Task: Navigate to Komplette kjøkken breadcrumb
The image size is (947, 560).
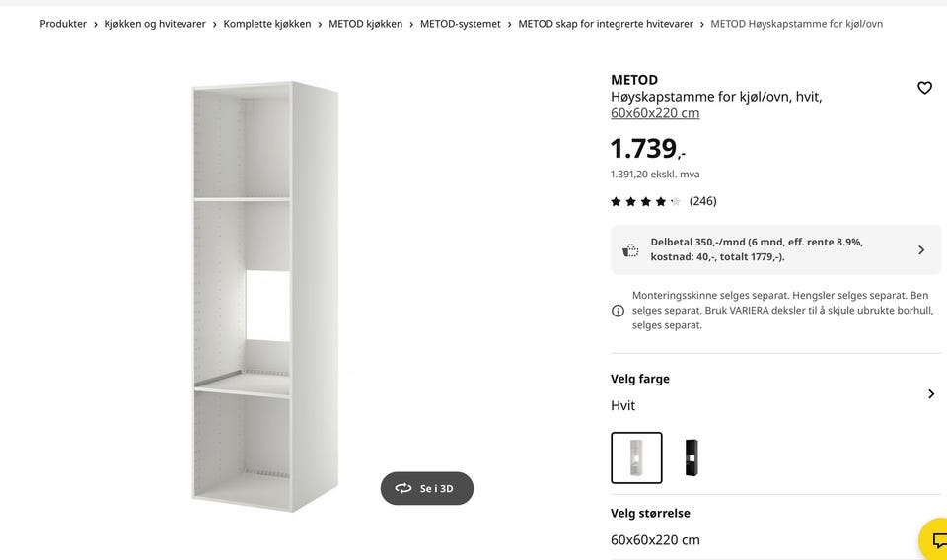Action: click(267, 24)
